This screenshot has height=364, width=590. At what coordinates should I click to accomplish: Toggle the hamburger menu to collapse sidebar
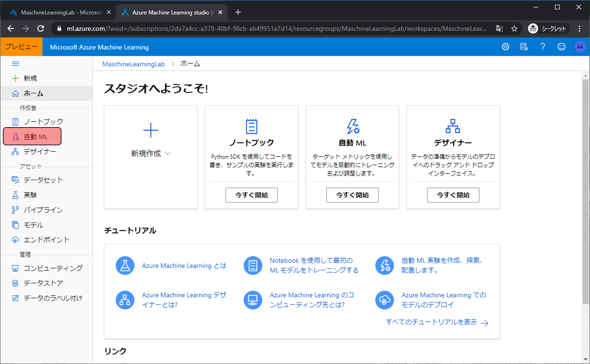[16, 64]
